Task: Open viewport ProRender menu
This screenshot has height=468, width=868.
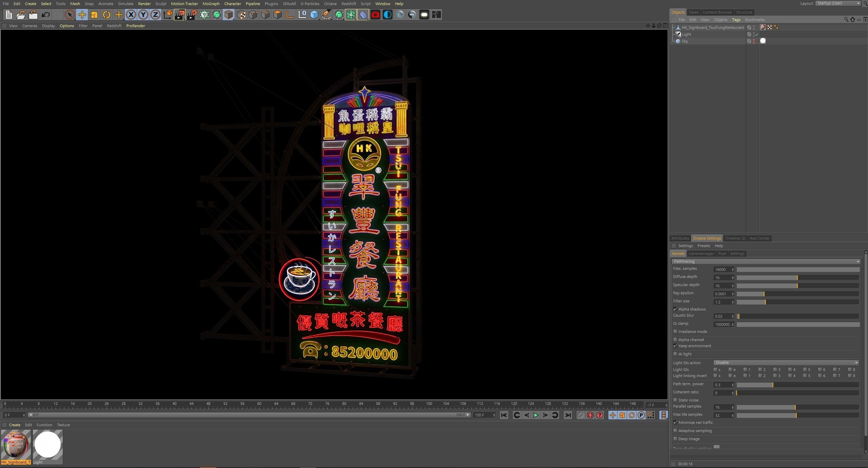Action: click(x=135, y=26)
